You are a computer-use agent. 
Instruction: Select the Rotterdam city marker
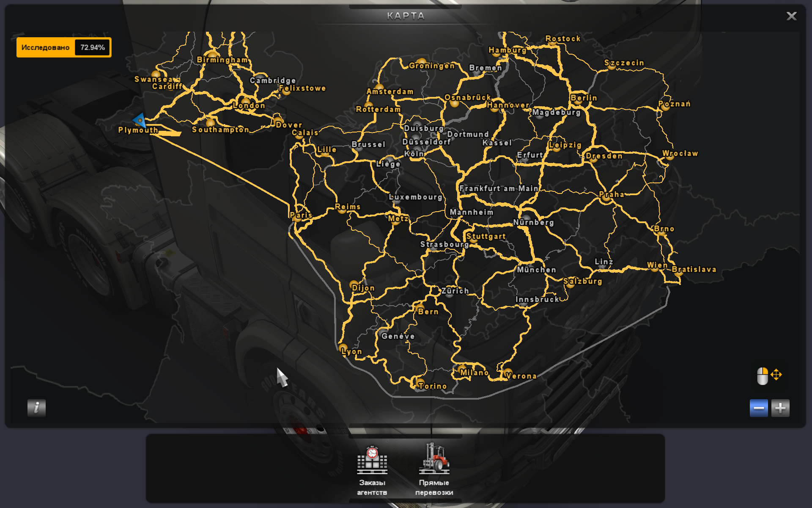[368, 106]
